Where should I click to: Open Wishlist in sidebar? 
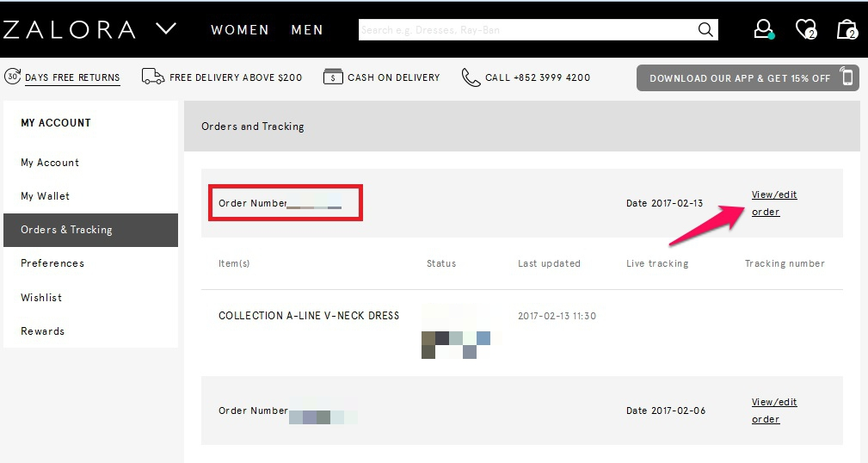pos(41,298)
